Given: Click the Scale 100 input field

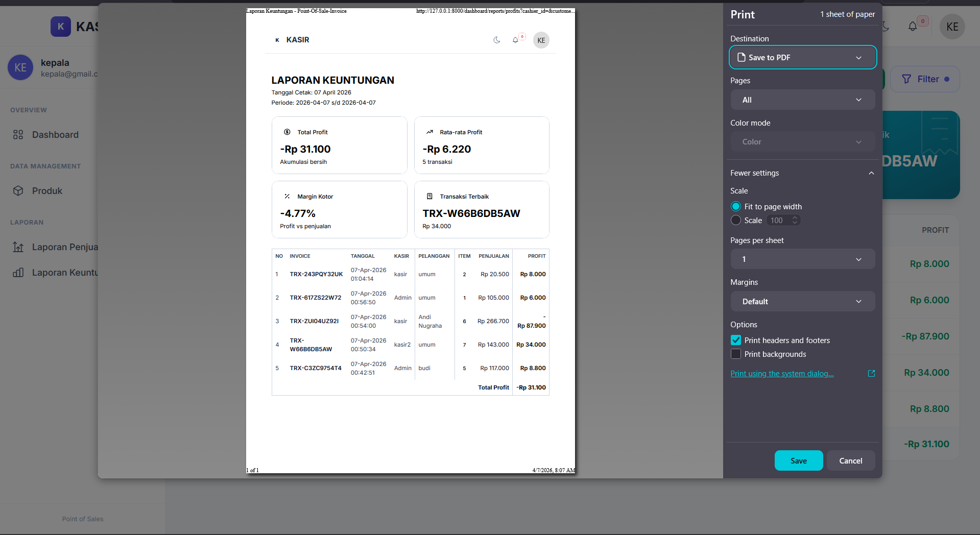Looking at the screenshot, I should (x=783, y=220).
